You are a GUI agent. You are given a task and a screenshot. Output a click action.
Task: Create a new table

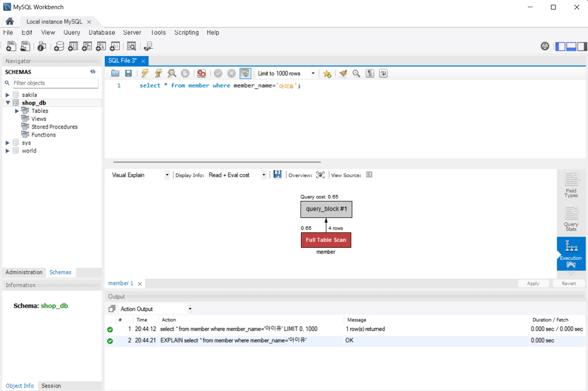pos(73,46)
